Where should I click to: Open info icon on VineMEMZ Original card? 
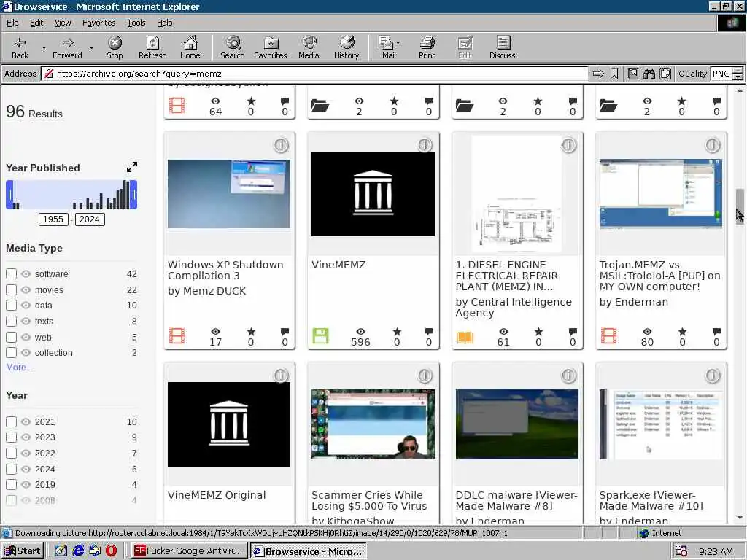(x=281, y=376)
